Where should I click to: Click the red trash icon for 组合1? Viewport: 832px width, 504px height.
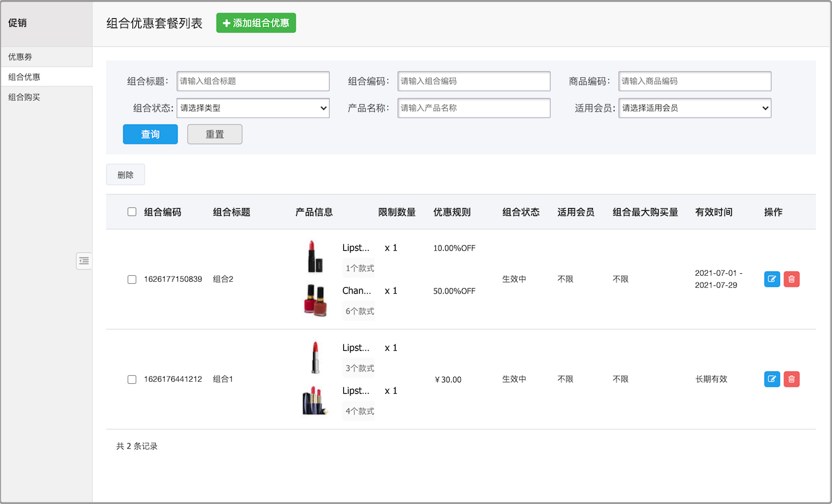(792, 379)
